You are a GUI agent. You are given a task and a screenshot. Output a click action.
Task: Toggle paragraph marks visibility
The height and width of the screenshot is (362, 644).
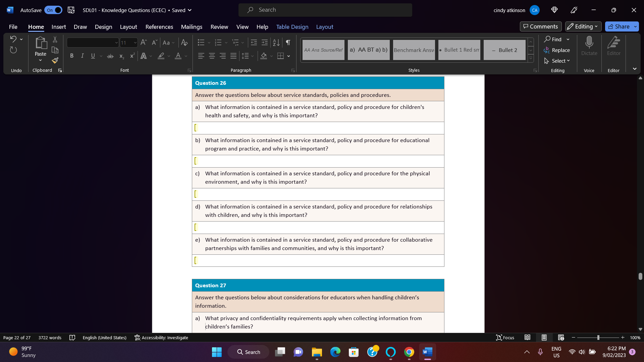pyautogui.click(x=288, y=43)
